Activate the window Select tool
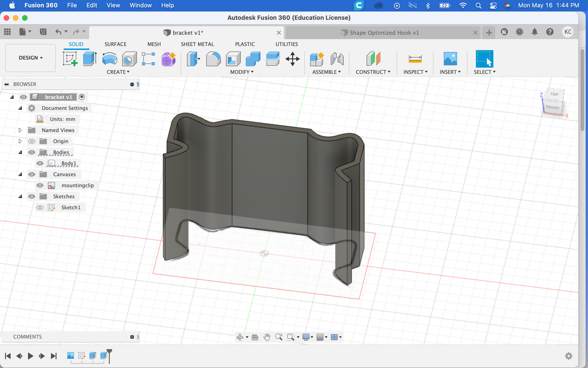The image size is (588, 368). [484, 59]
